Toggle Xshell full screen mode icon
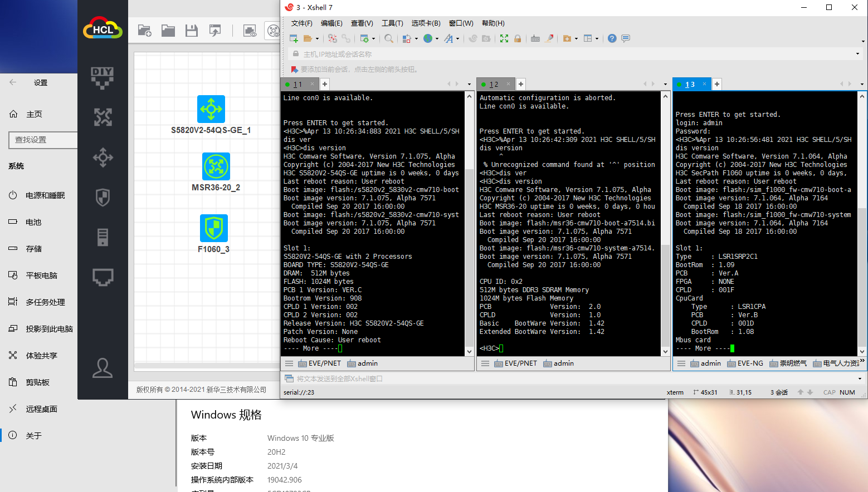This screenshot has width=868, height=492. (504, 38)
